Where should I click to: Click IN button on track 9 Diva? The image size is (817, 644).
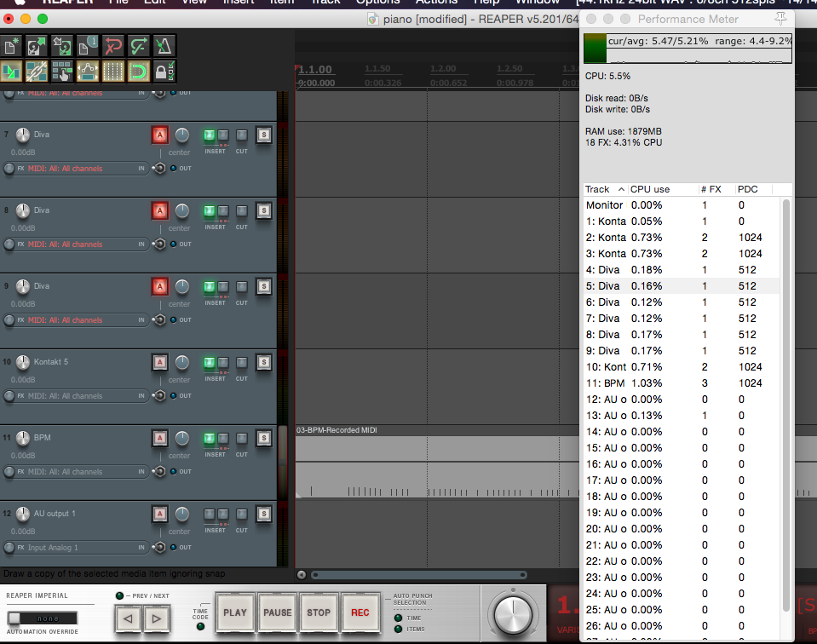141,320
